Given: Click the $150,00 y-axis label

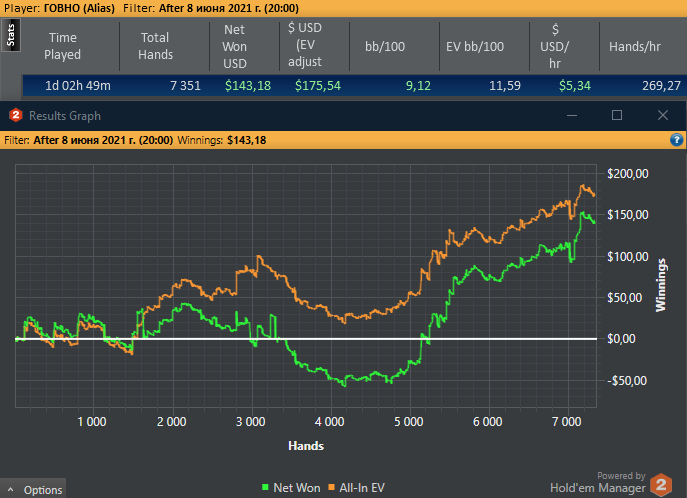Looking at the screenshot, I should [627, 215].
